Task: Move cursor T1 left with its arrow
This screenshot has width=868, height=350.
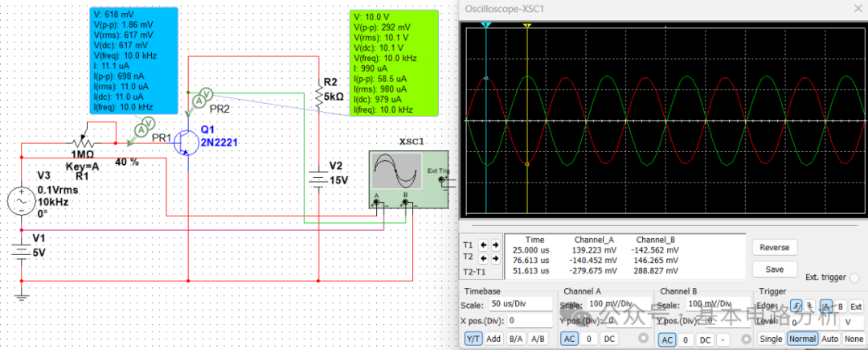Action: (483, 245)
